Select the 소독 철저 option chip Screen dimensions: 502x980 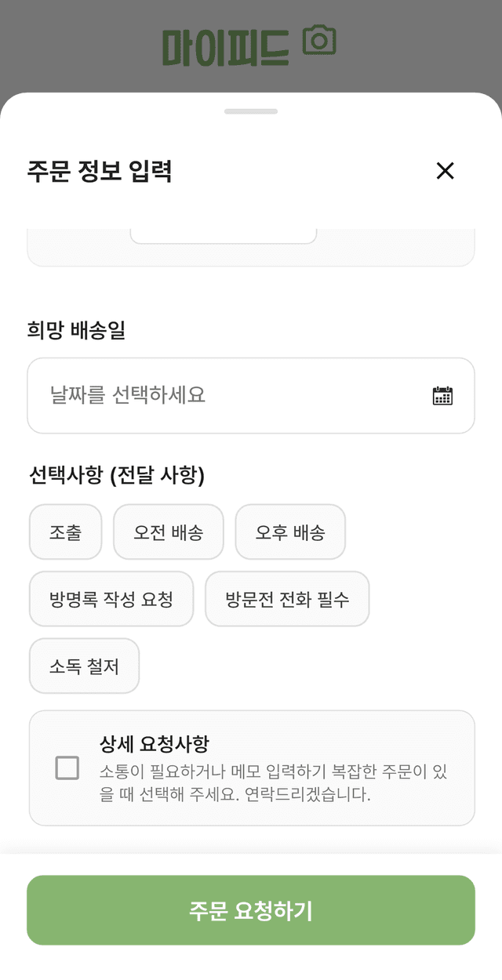[x=84, y=666]
